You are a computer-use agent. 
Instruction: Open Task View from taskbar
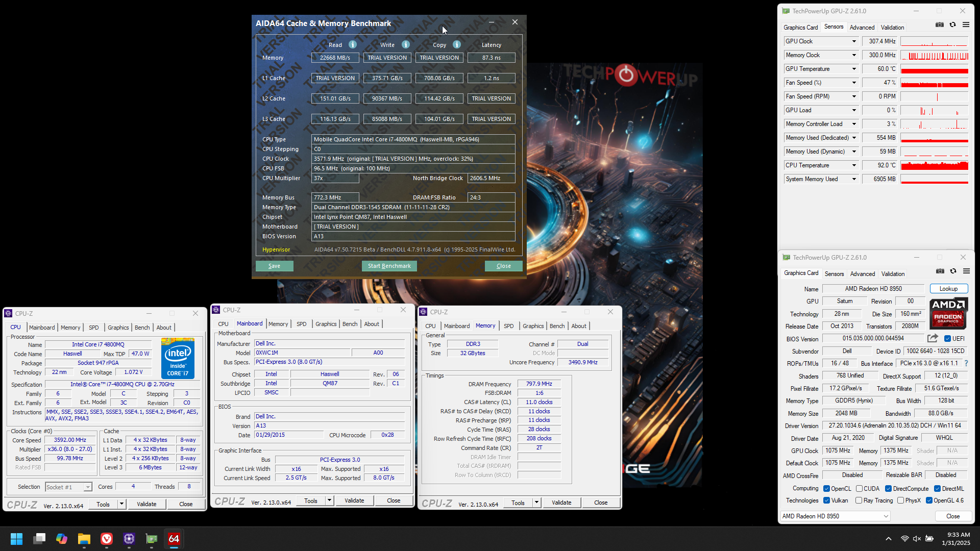tap(39, 539)
